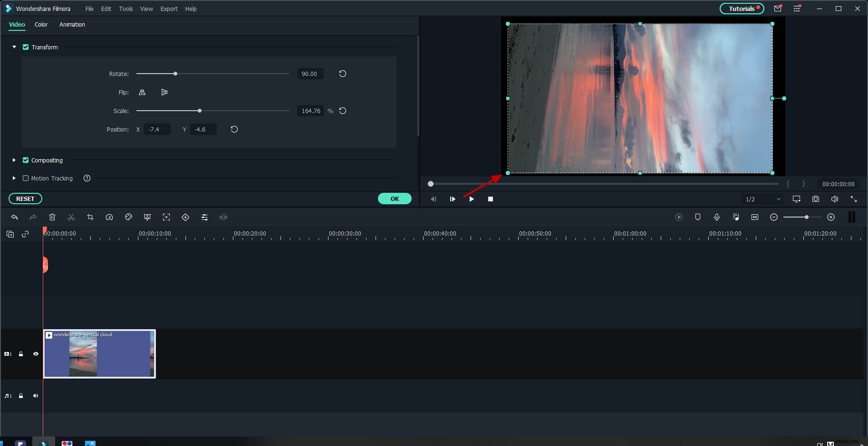Open the Color palette tool
Viewport: 868px width, 446px height.
pyautogui.click(x=129, y=217)
